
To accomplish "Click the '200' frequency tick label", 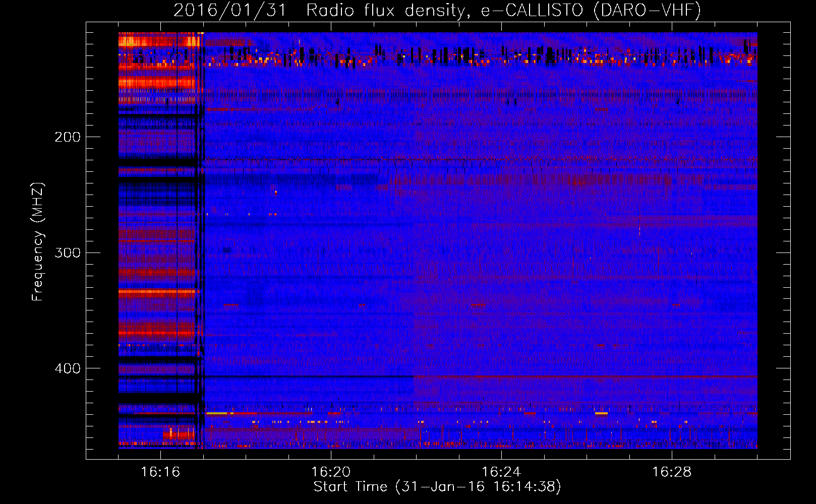I will click(x=68, y=137).
